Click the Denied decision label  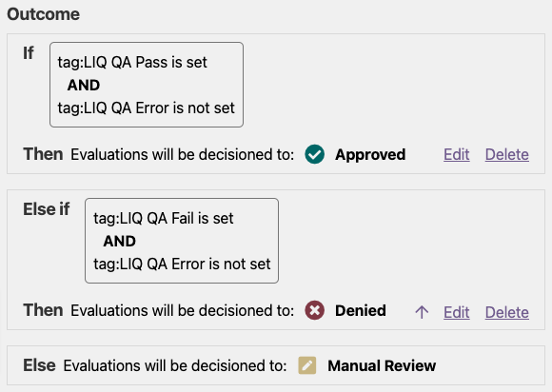click(361, 310)
